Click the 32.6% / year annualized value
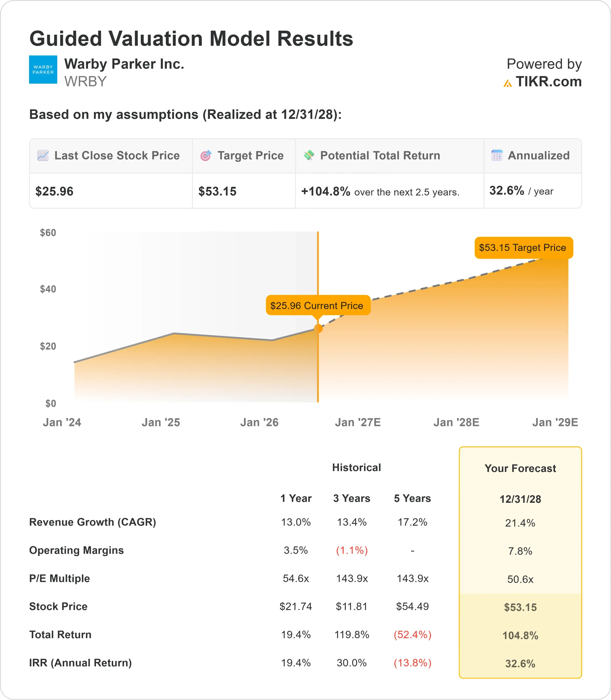The height and width of the screenshot is (700, 611). [521, 191]
